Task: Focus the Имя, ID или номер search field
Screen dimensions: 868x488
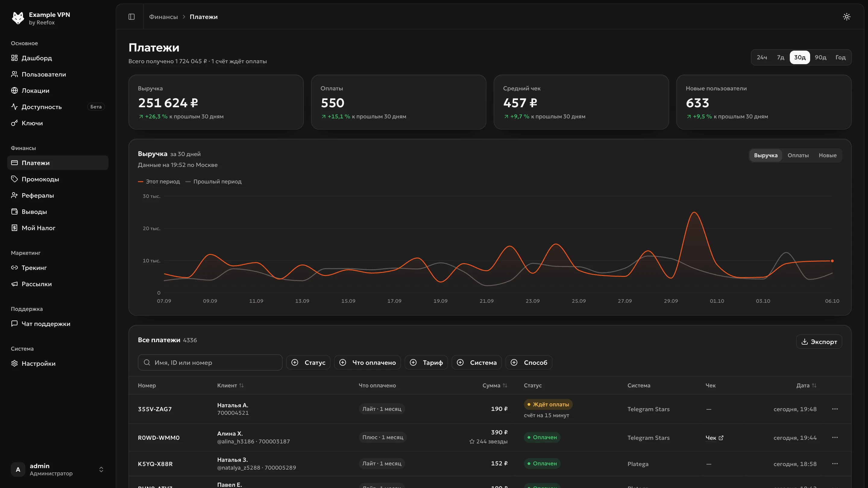Action: point(210,362)
